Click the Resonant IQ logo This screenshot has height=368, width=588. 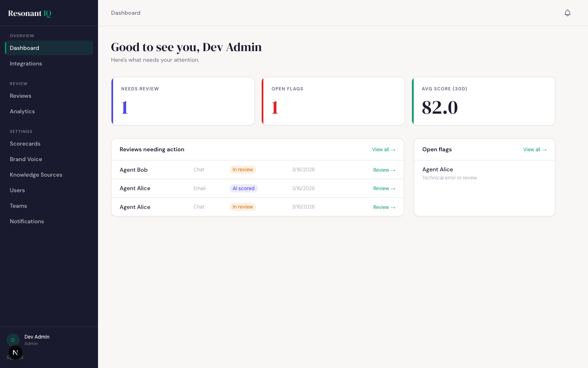coord(30,13)
